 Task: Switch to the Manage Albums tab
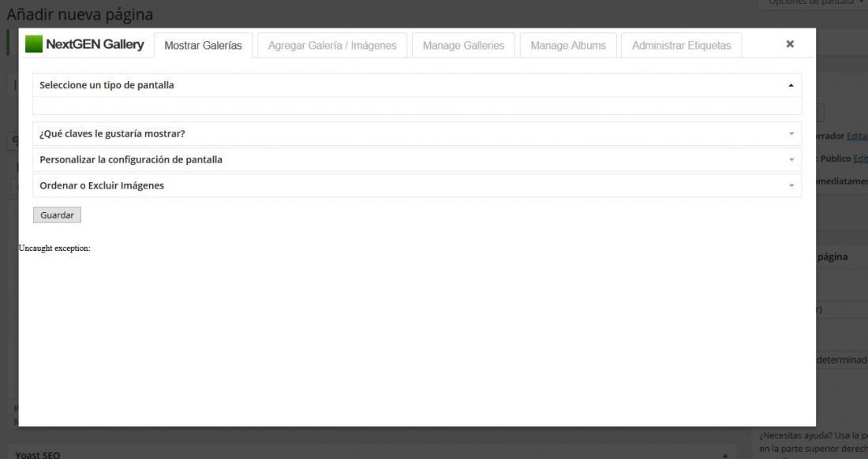[x=568, y=45]
